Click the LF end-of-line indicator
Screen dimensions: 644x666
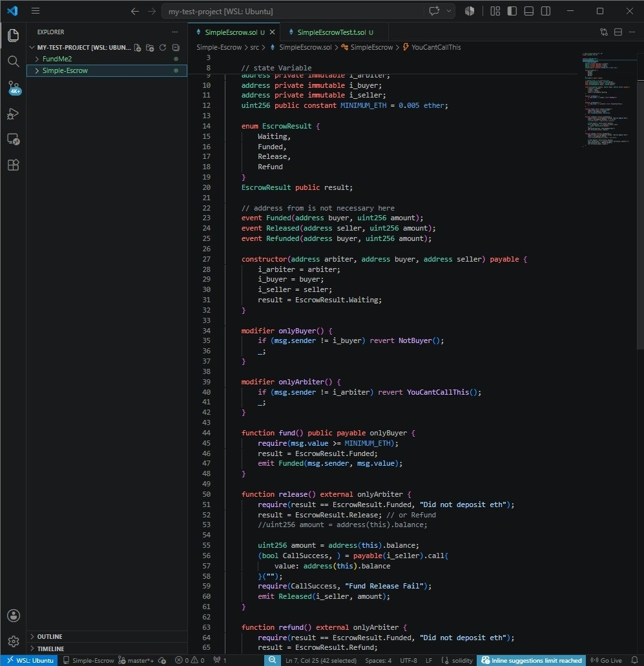(x=429, y=660)
